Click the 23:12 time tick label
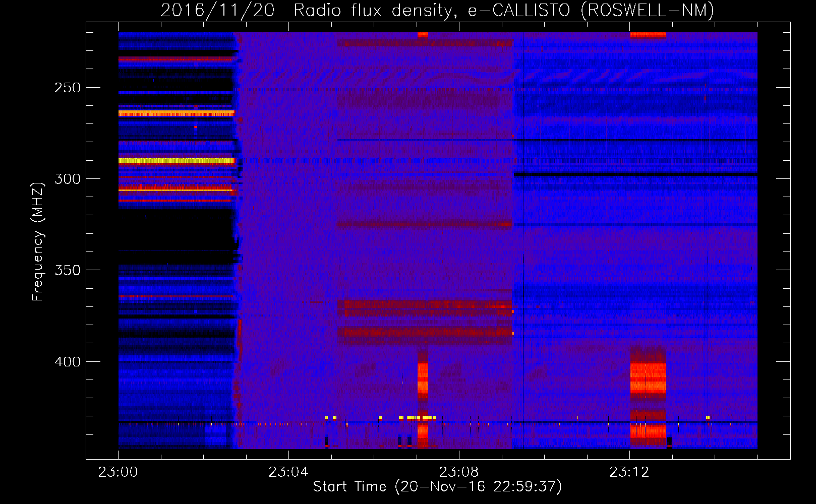The height and width of the screenshot is (504, 816). click(629, 472)
